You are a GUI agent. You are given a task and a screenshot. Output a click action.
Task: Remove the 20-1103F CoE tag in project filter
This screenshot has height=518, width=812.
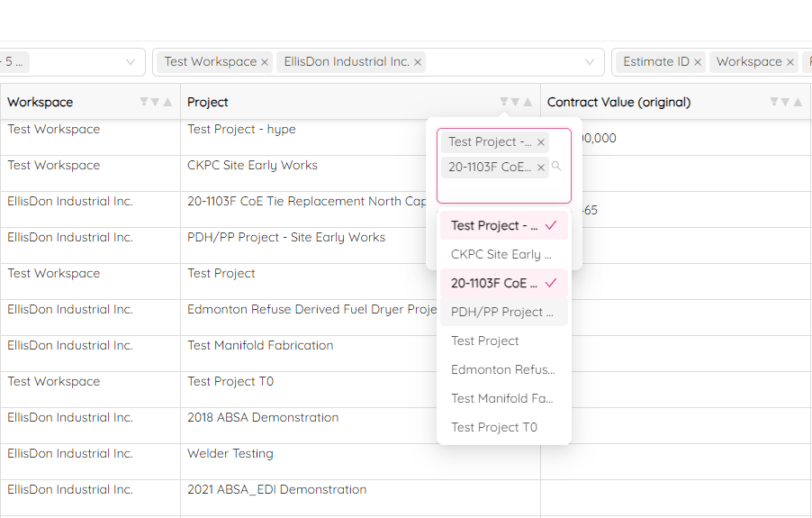point(541,168)
